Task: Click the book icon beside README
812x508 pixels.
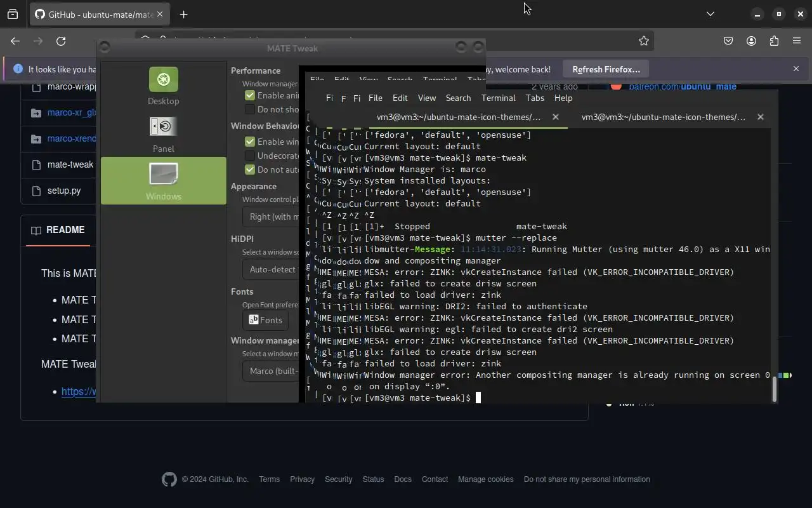Action: (x=36, y=231)
